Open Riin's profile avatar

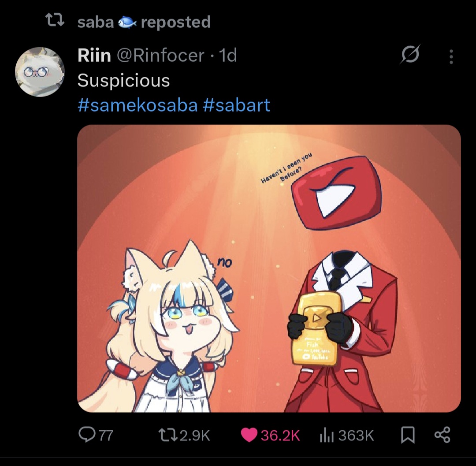click(40, 72)
